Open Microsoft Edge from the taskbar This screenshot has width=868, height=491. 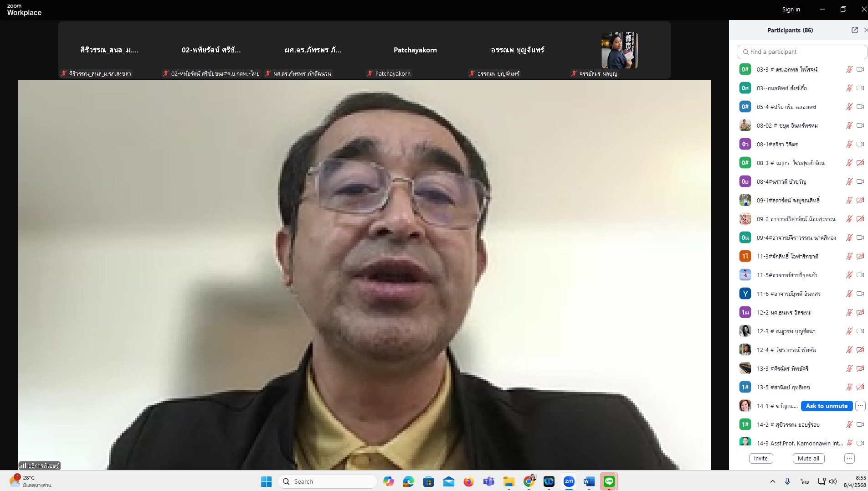pyautogui.click(x=408, y=481)
